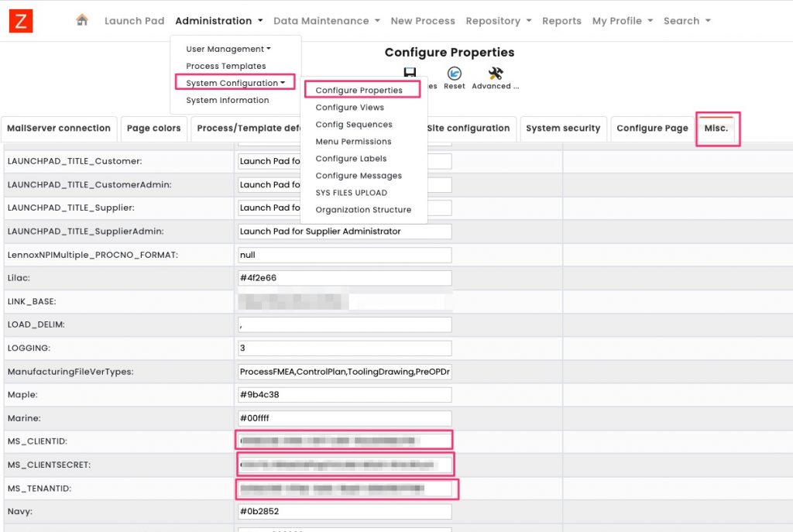
Task: Click the ManufacturingFileVerTypes label
Action: 70,372
